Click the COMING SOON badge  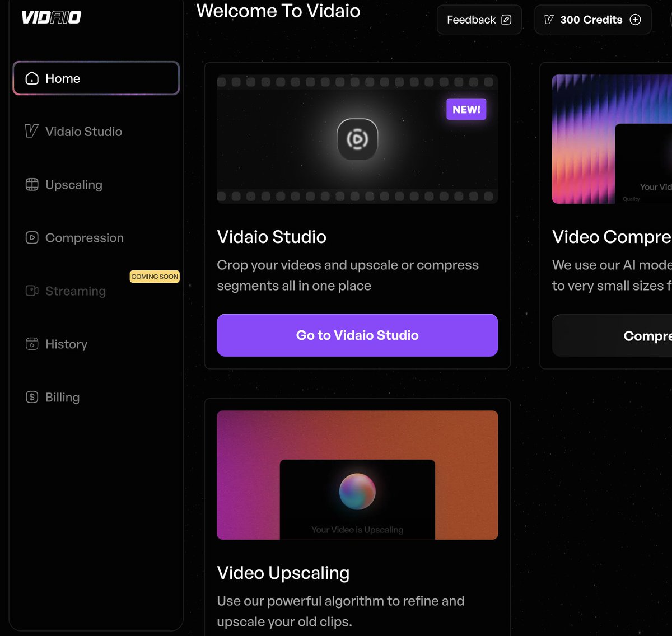155,277
